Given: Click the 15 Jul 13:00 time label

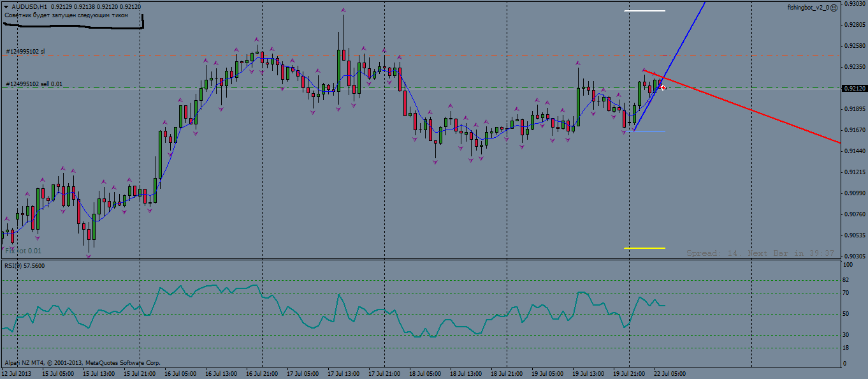Looking at the screenshot, I should click(x=99, y=373).
